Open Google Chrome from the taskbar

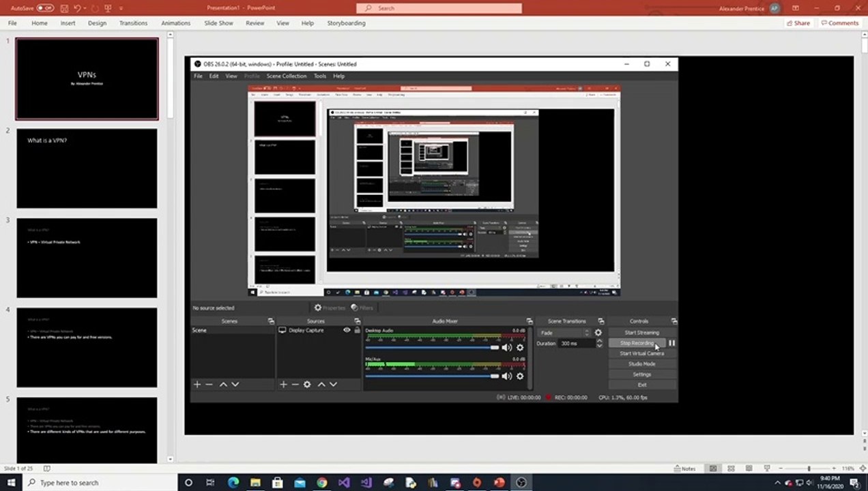322,483
